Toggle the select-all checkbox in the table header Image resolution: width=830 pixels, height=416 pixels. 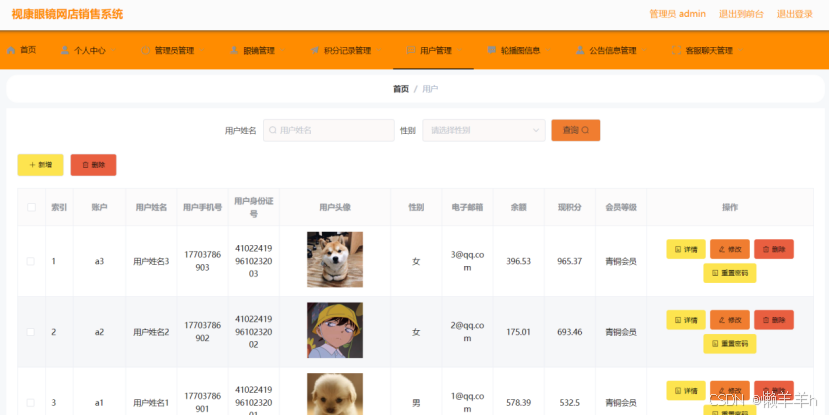point(31,207)
